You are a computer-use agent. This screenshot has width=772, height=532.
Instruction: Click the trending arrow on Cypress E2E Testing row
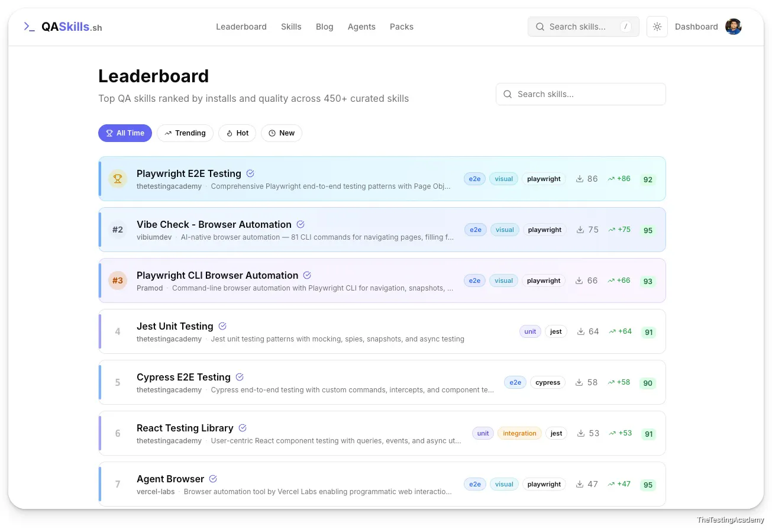coord(612,382)
